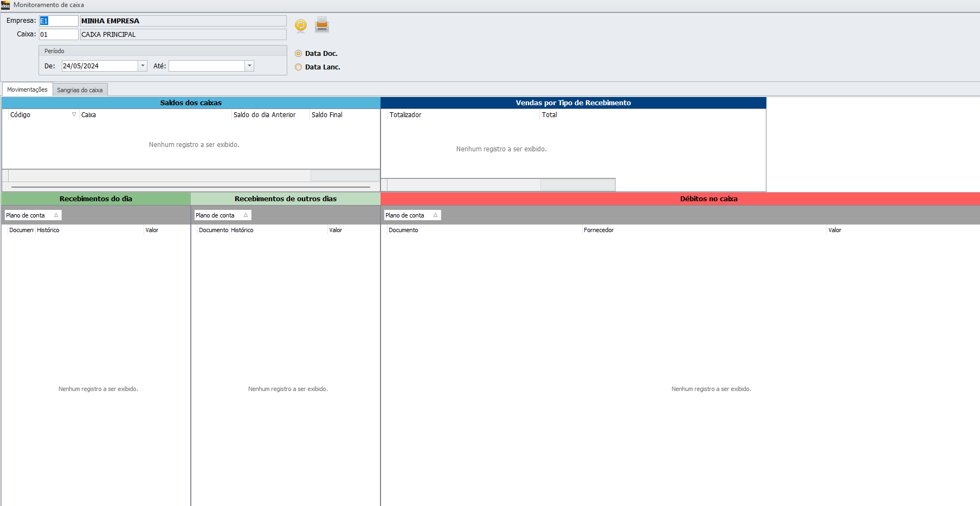
Task: Open the De date dropdown calendar
Action: click(143, 66)
